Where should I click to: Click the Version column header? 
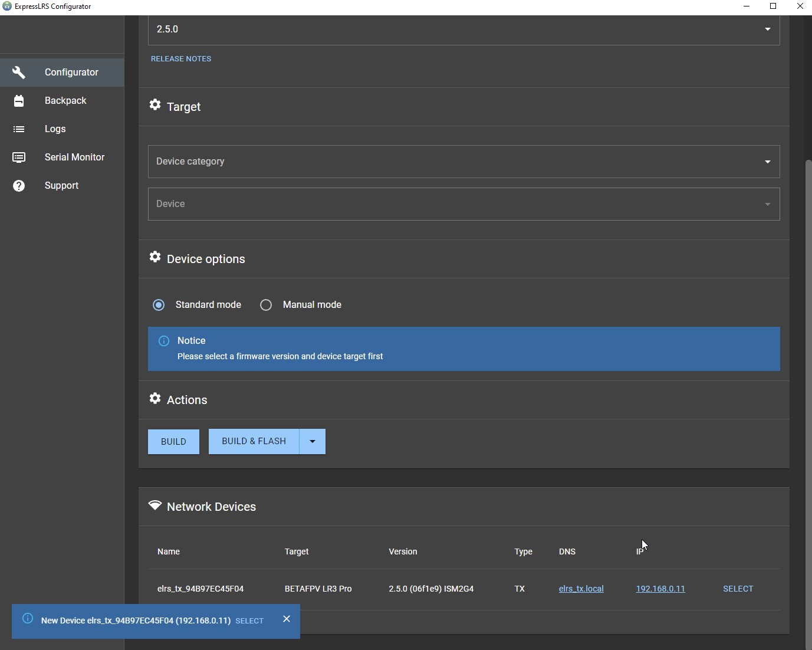tap(403, 551)
